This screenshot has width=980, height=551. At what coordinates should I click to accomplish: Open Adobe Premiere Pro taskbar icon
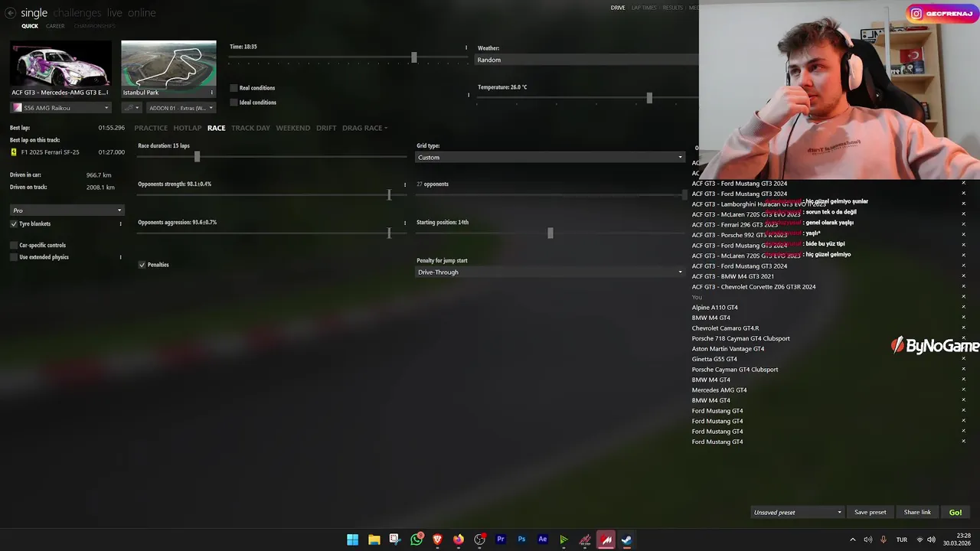point(501,540)
